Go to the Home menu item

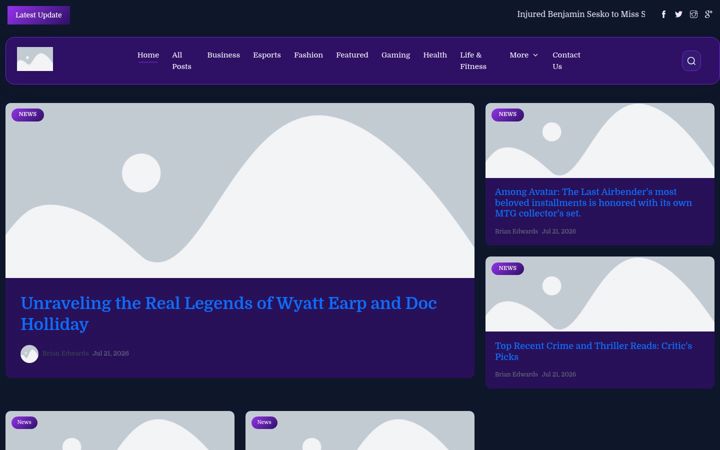click(x=148, y=55)
